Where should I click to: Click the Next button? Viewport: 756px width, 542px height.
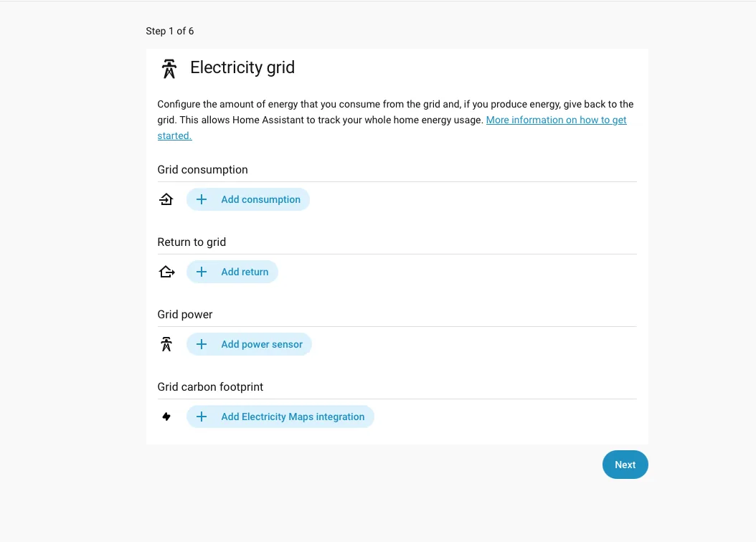click(x=625, y=465)
